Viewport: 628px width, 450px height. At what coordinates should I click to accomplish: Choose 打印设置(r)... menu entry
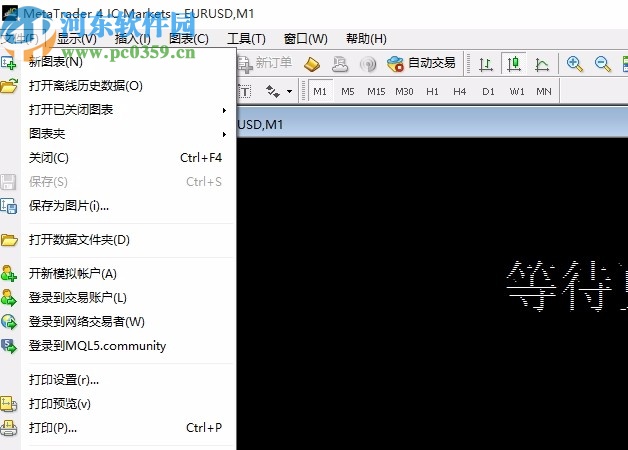pos(118,380)
